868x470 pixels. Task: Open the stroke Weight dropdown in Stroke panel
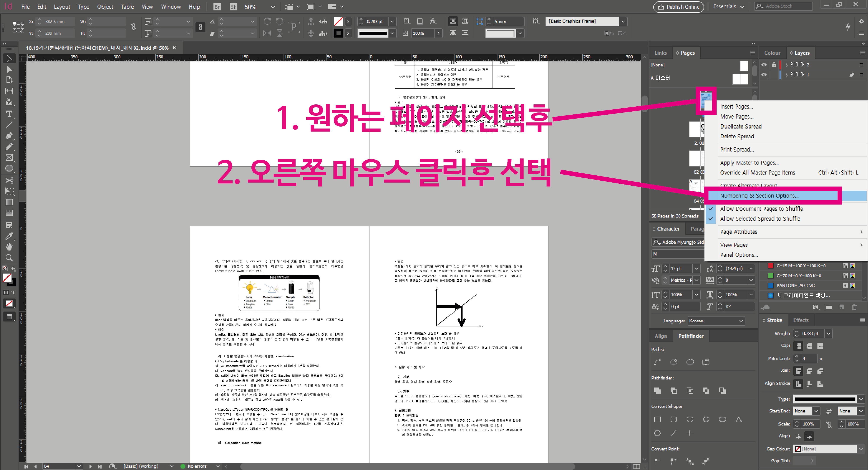[828, 333]
